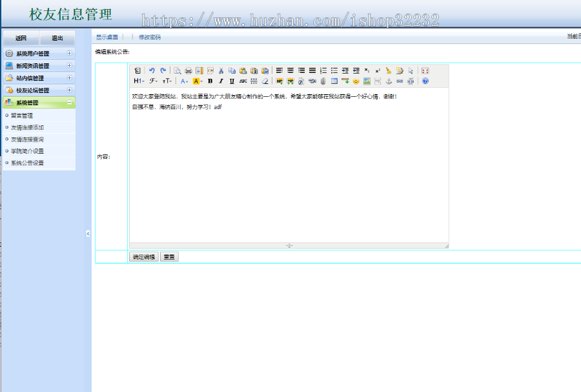Redo the last undone edit

163,70
